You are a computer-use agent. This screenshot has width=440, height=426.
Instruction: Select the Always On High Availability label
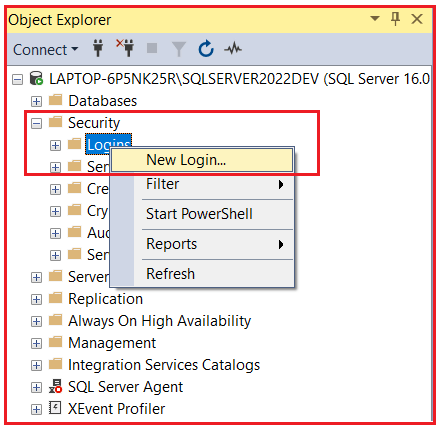click(160, 321)
